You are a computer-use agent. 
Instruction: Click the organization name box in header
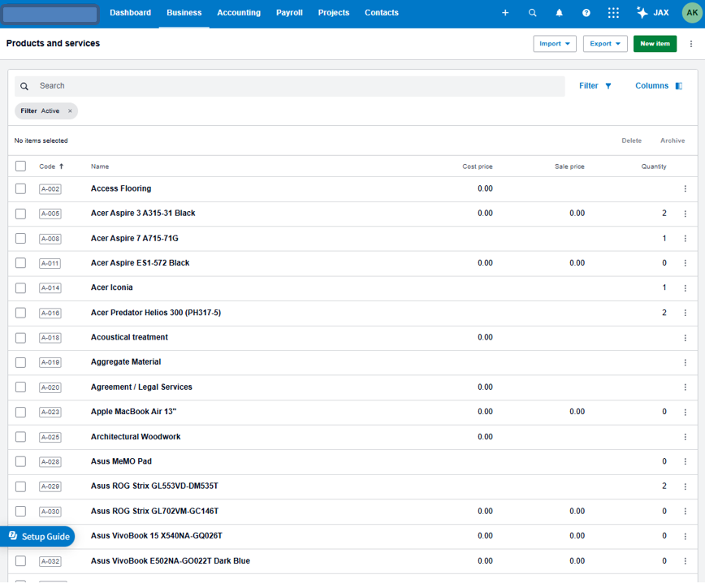click(50, 14)
